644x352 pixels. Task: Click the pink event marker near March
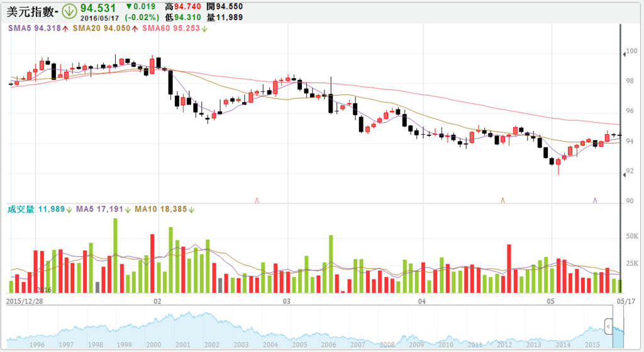pos(257,201)
